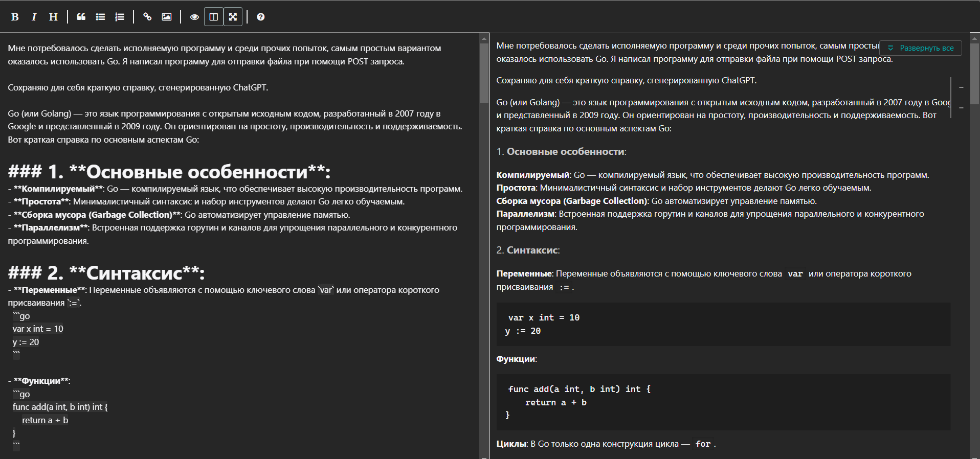Place cursor in '### 2. **Синтаксис**:' editor heading
Image resolution: width=980 pixels, height=459 pixels.
click(106, 273)
